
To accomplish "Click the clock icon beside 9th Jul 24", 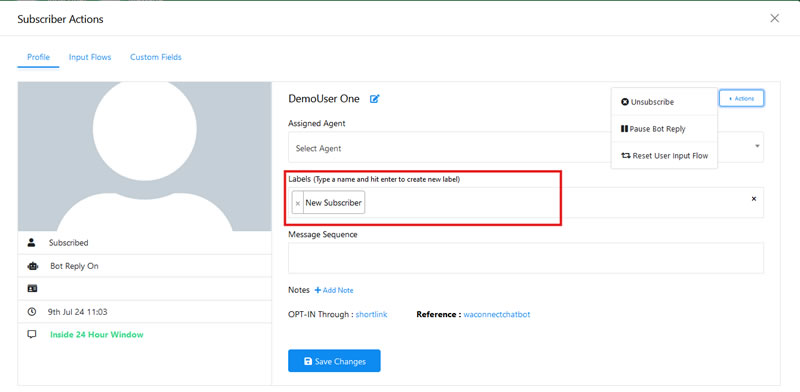I will coord(32,311).
